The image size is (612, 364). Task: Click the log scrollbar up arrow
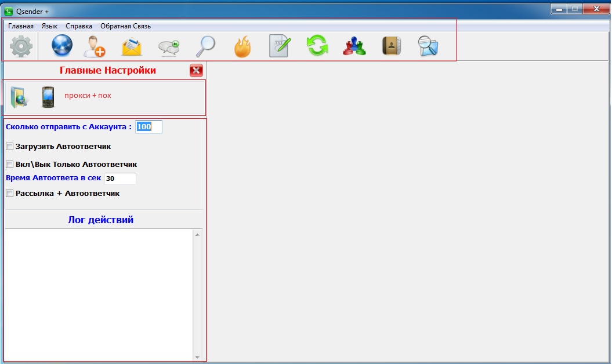(x=197, y=235)
